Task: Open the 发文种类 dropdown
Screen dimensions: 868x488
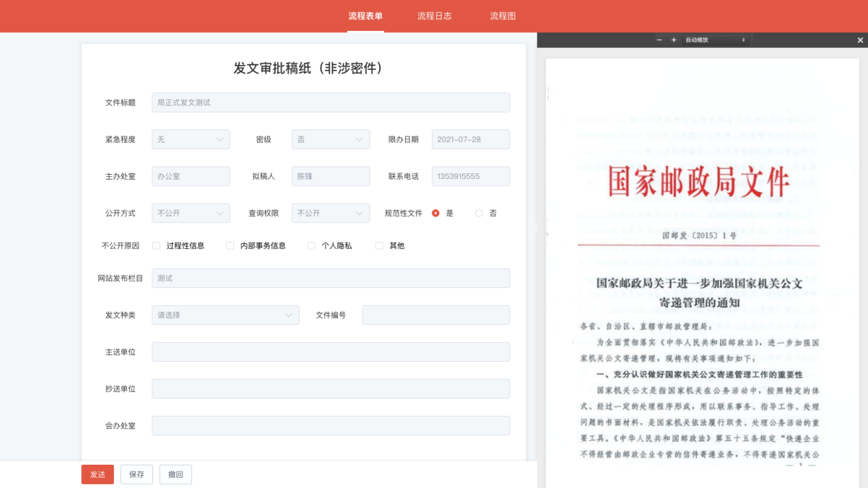Action: point(225,315)
